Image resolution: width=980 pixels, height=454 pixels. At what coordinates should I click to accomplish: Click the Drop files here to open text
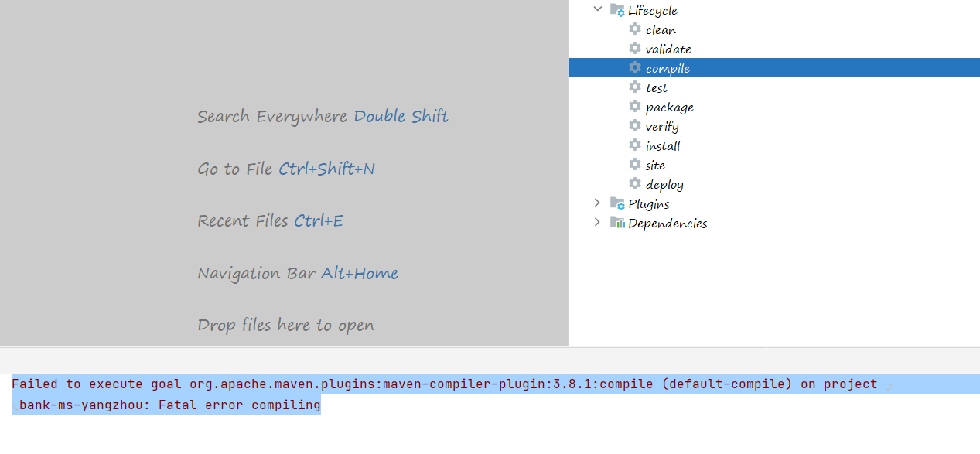286,325
